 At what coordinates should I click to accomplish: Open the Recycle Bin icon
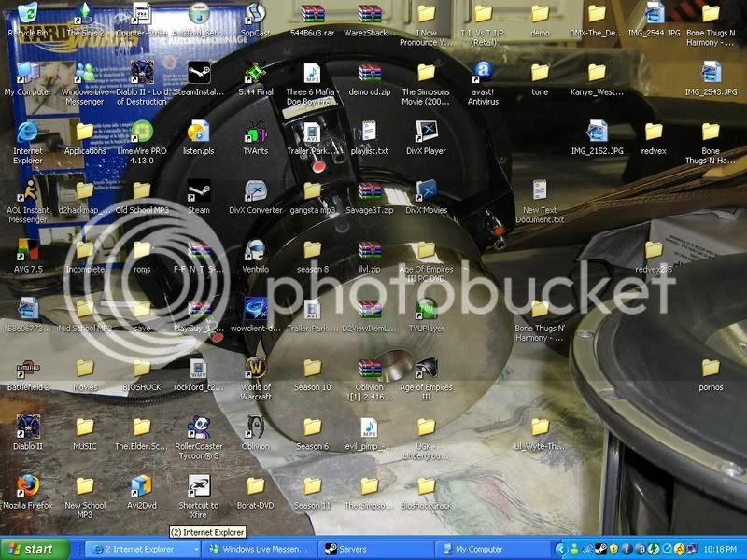[28, 13]
